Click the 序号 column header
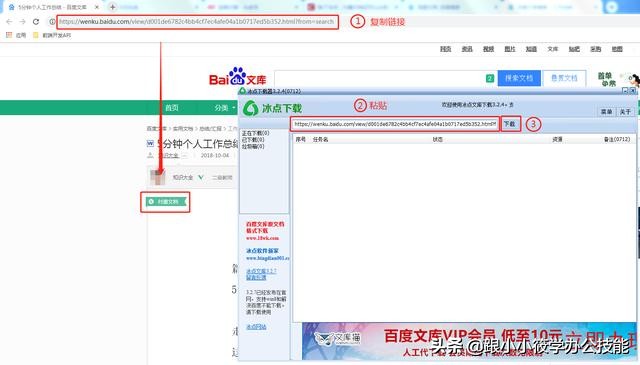The image size is (640, 365). 301,139
